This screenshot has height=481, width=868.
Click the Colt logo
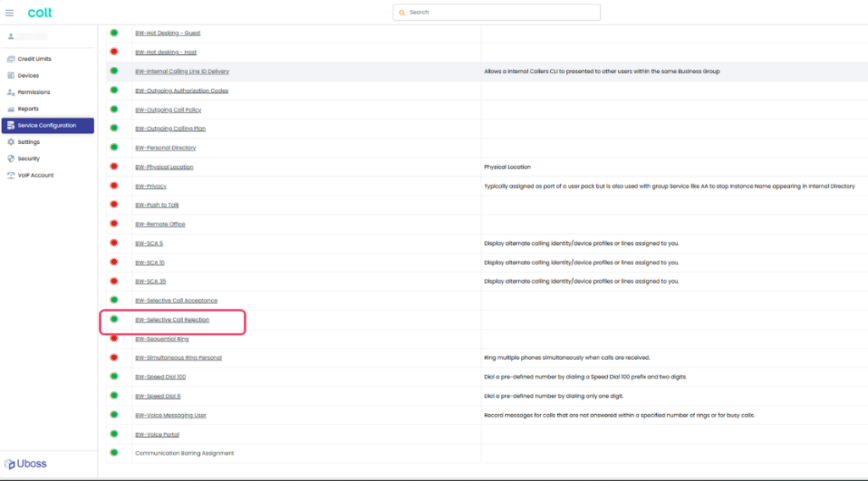click(x=40, y=13)
